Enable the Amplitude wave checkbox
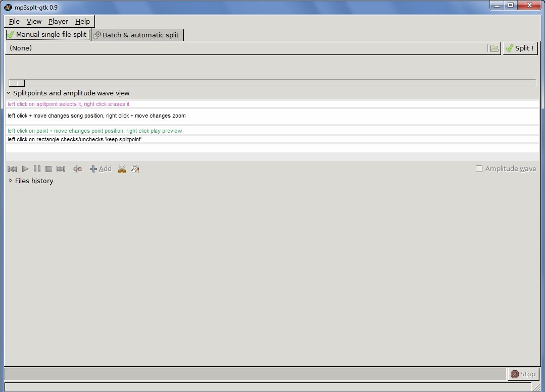The image size is (545, 392). pos(479,169)
